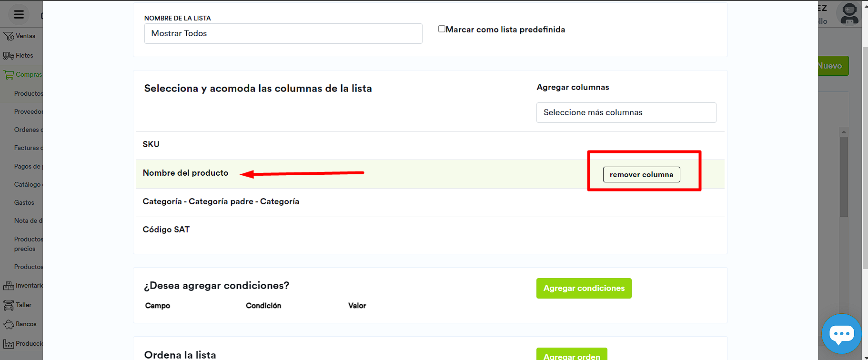Viewport: 868px width, 360px height.
Task: Click the remover columna button
Action: pyautogui.click(x=641, y=175)
